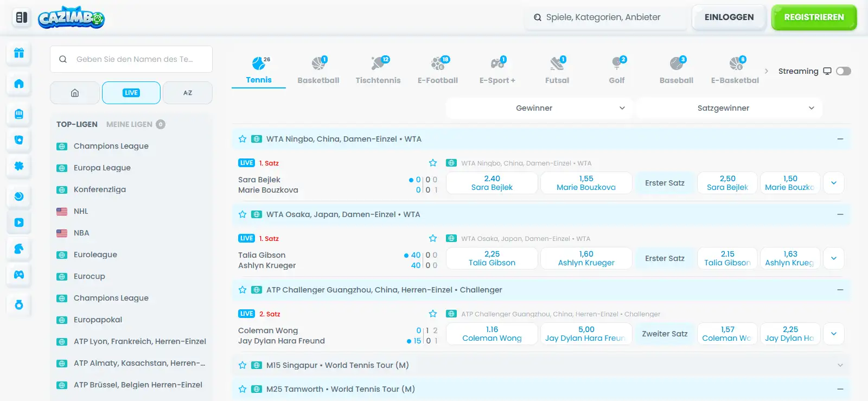
Task: Expand more markets for Bejlek vs Bouzkova
Action: click(x=834, y=183)
